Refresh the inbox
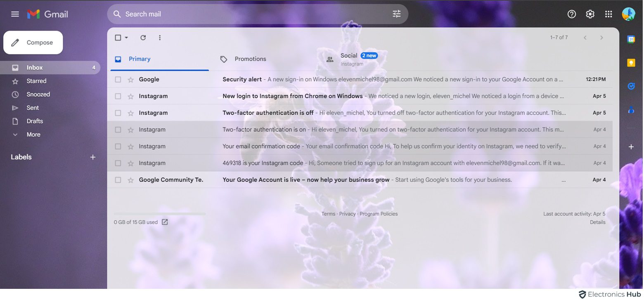This screenshot has width=644, height=300. coord(143,37)
